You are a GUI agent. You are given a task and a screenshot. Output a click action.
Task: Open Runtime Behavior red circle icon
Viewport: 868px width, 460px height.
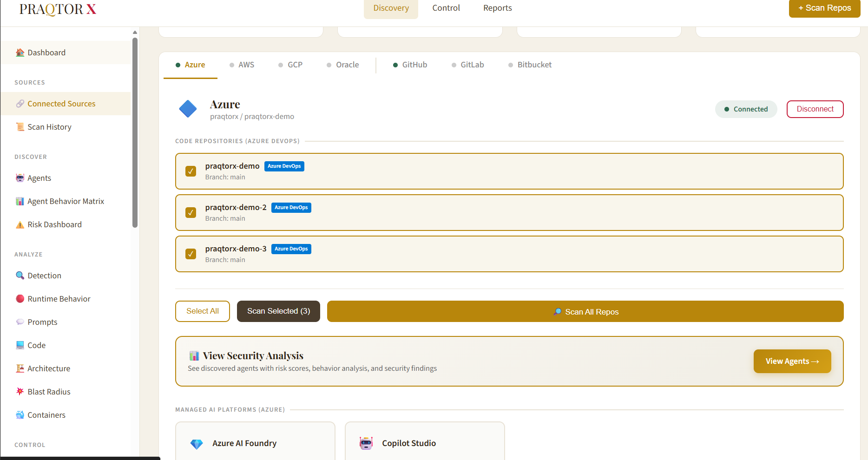[x=20, y=299]
